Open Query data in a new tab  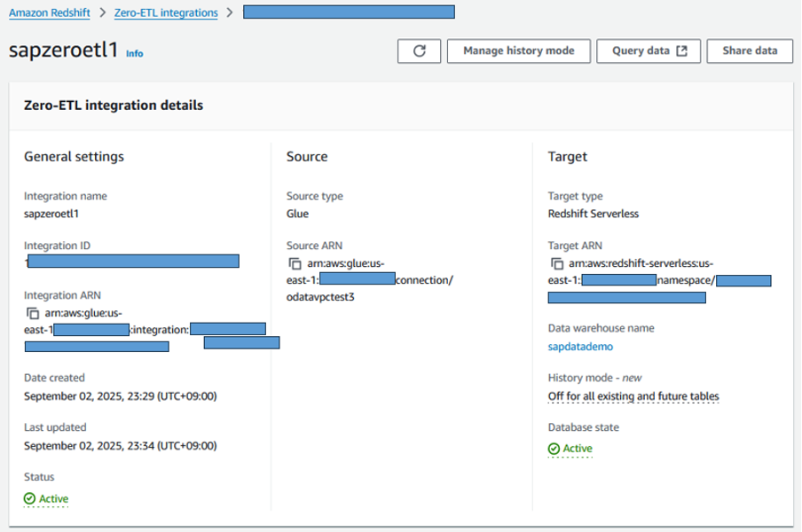point(649,51)
